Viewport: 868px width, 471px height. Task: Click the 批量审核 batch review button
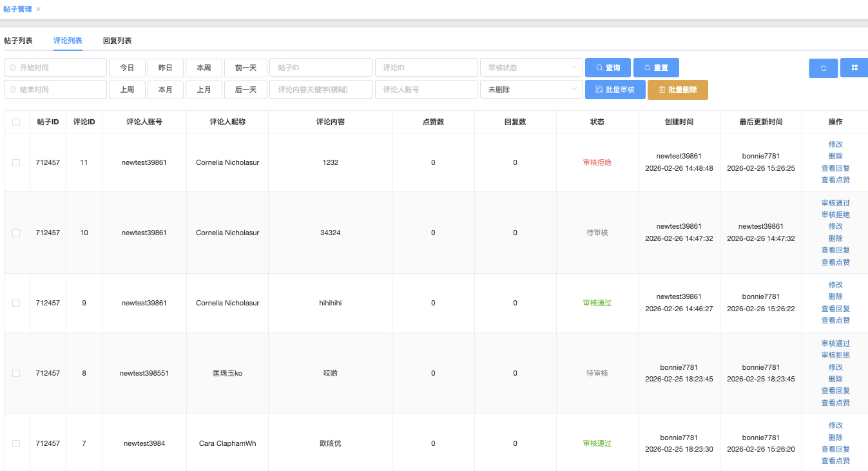(615, 90)
